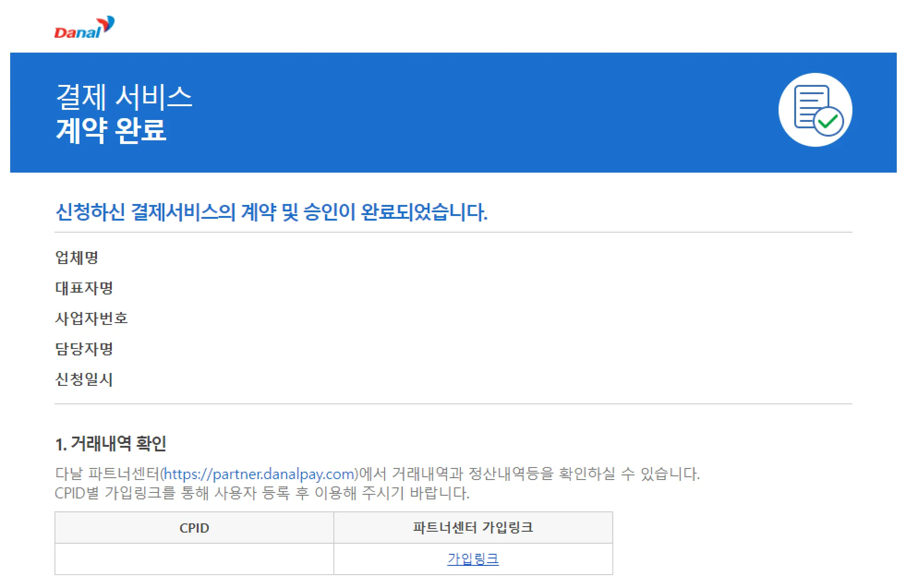Open the 가입링크 link
This screenshot has height=588, width=906.
click(x=473, y=559)
